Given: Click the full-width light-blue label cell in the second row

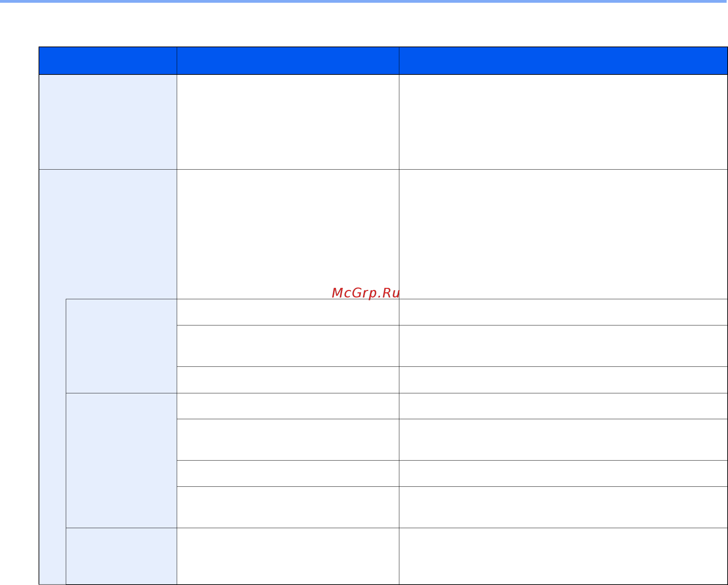Looking at the screenshot, I should coord(108,234).
